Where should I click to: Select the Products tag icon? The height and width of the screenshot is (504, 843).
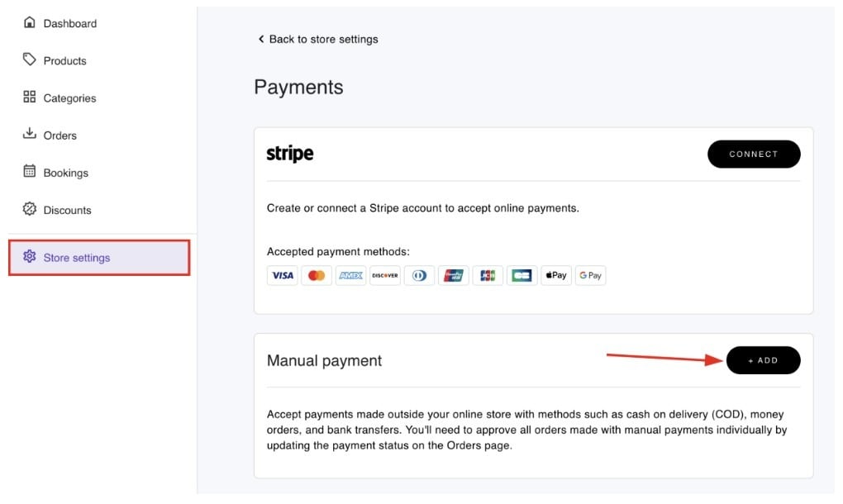(30, 59)
